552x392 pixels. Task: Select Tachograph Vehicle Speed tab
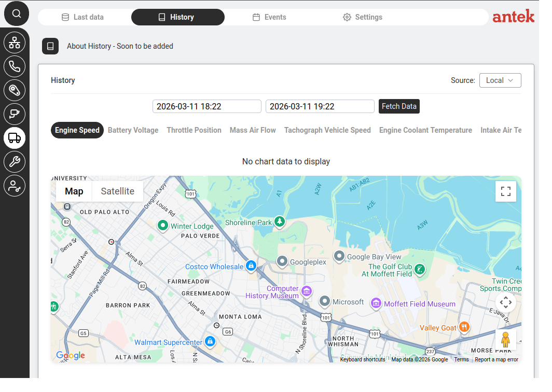point(327,130)
